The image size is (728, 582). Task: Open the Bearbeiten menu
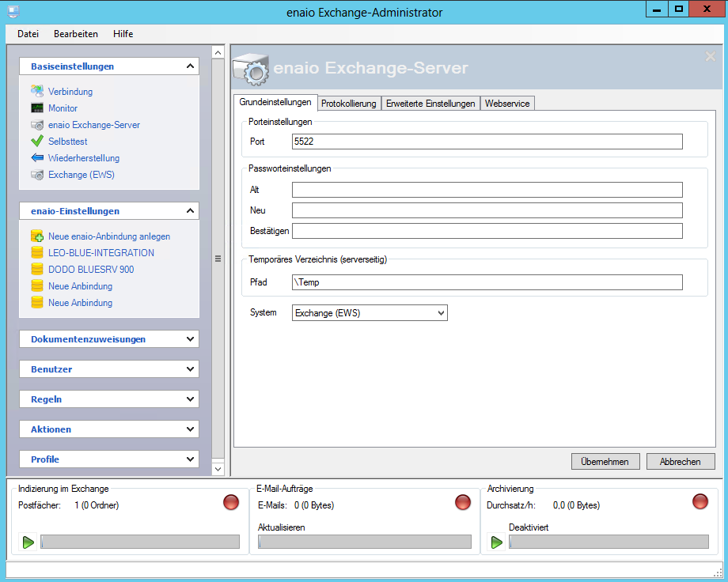76,34
